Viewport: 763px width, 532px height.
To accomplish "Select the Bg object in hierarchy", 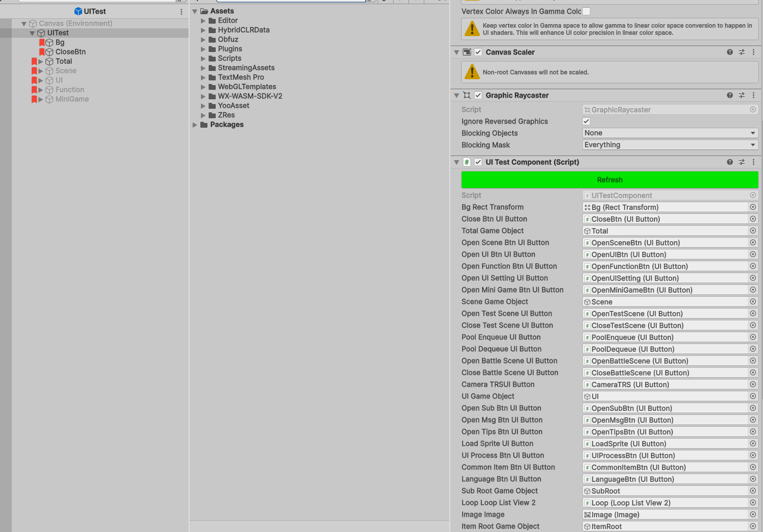I will pos(60,43).
